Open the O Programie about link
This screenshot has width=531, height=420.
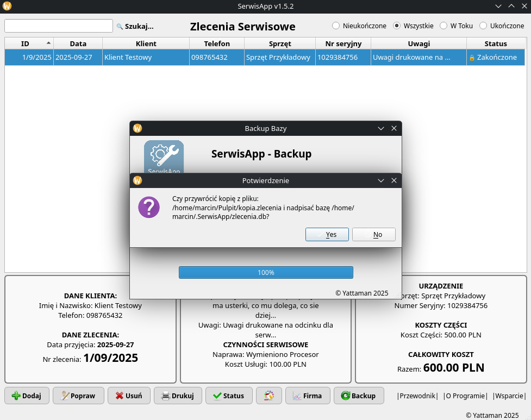pyautogui.click(x=465, y=396)
